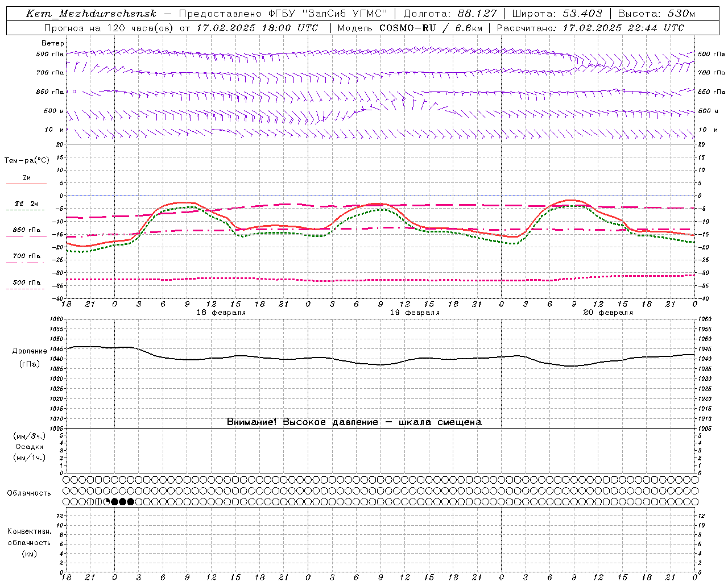Click the quarter-filled cloud cover circle
Image resolution: width=728 pixels, height=582 pixels.
tap(106, 501)
